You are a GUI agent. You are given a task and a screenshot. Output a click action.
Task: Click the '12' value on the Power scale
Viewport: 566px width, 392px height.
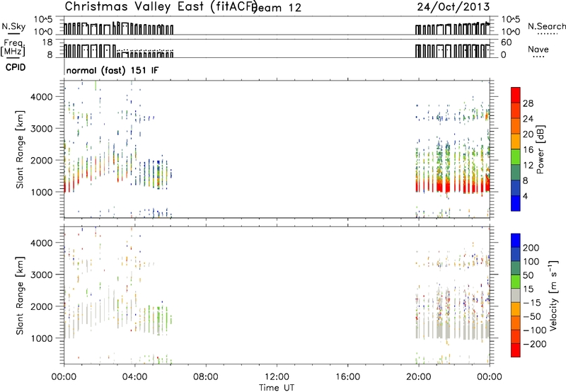coord(528,166)
